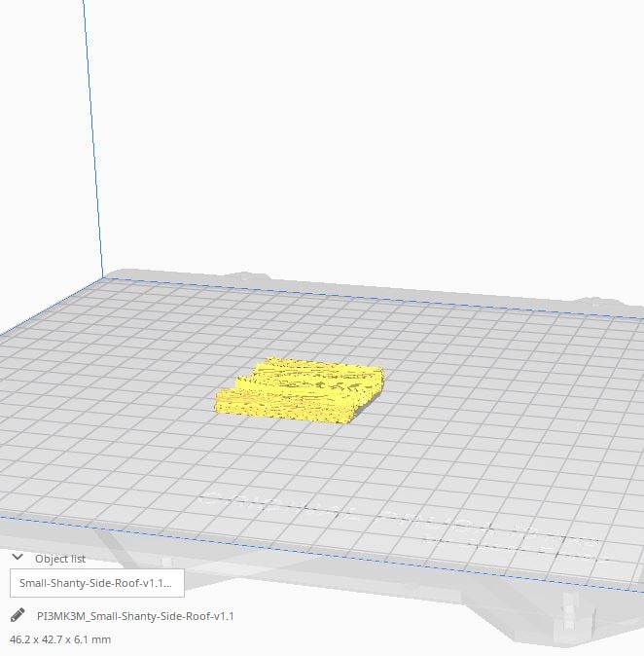Click the embossed logo text on the build plate
Image resolution: width=644 pixels, height=656 pixels.
tap(389, 521)
